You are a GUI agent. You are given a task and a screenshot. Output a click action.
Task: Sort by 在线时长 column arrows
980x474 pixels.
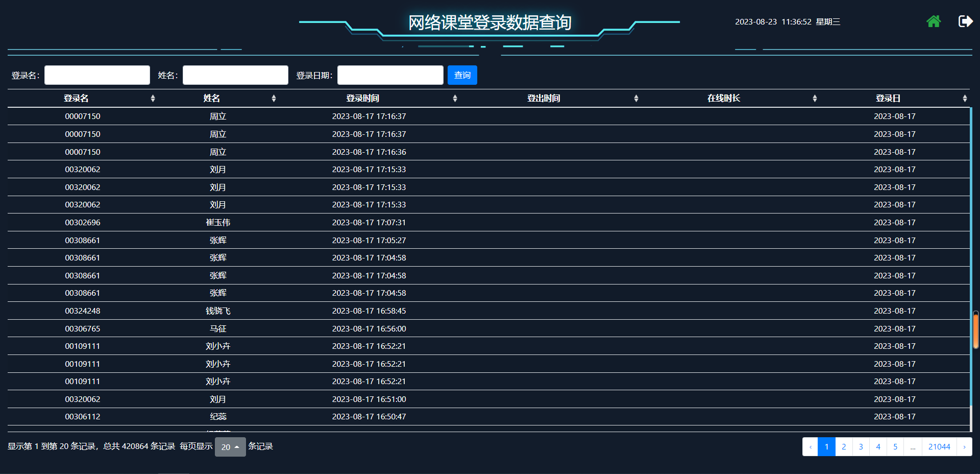coord(815,99)
